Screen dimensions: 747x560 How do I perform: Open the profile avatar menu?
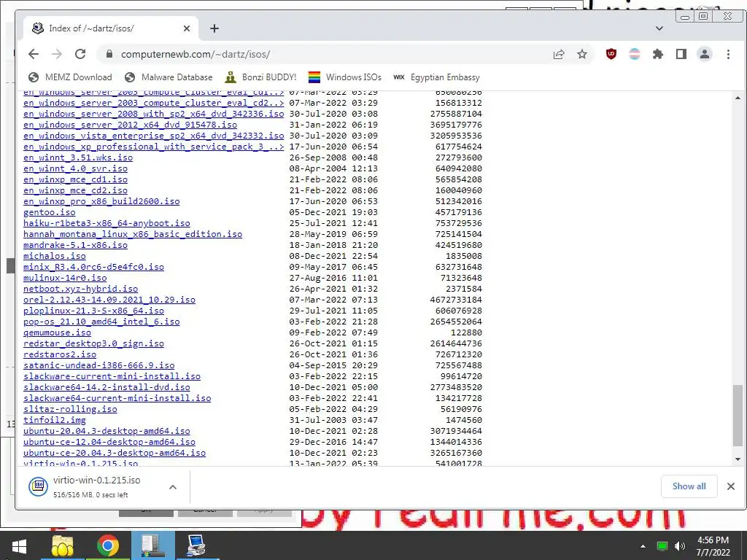click(705, 54)
